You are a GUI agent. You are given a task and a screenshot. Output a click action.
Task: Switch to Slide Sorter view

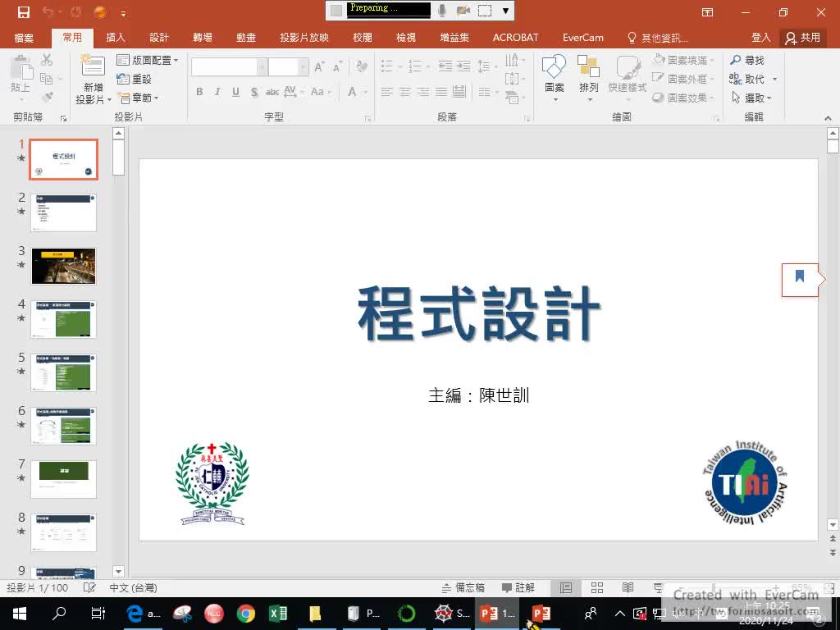tap(597, 587)
